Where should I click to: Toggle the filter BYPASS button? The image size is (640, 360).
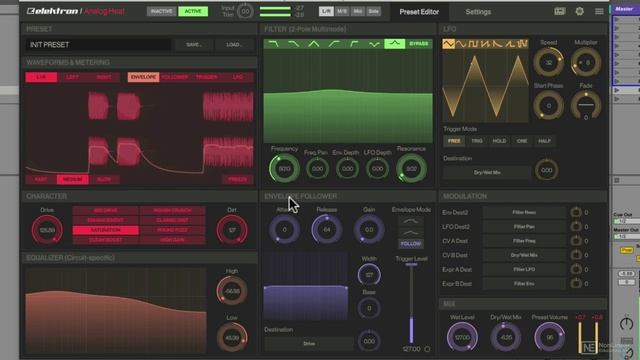point(419,44)
